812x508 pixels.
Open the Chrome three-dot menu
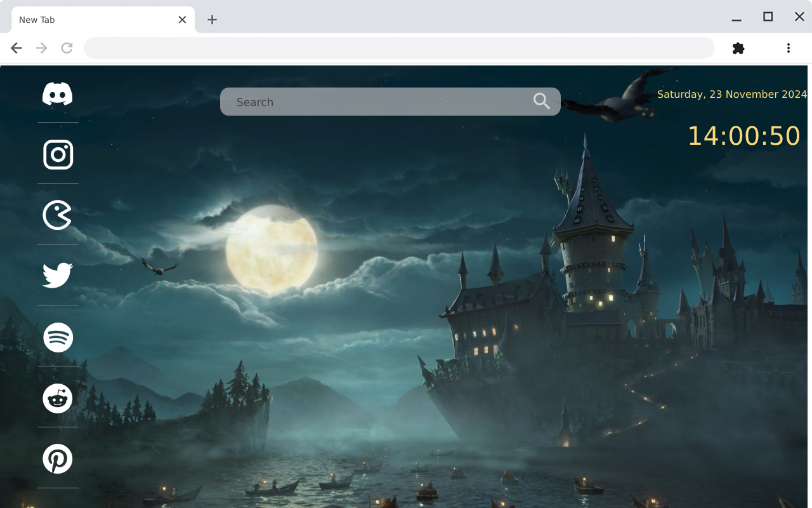click(788, 48)
